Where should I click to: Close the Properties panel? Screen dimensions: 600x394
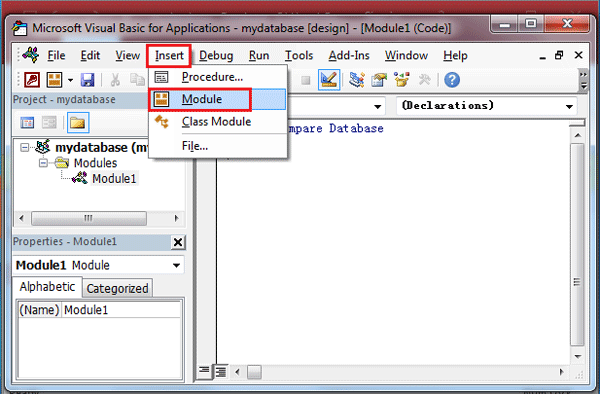(178, 242)
